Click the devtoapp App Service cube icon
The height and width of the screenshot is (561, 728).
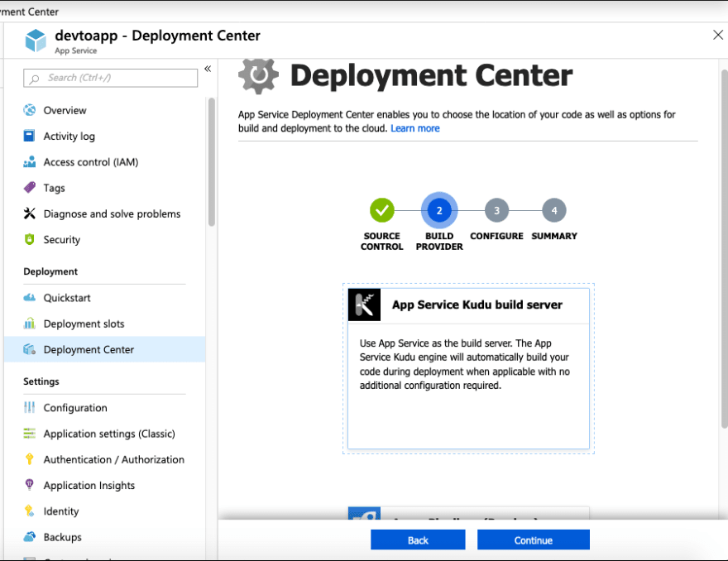pos(36,41)
